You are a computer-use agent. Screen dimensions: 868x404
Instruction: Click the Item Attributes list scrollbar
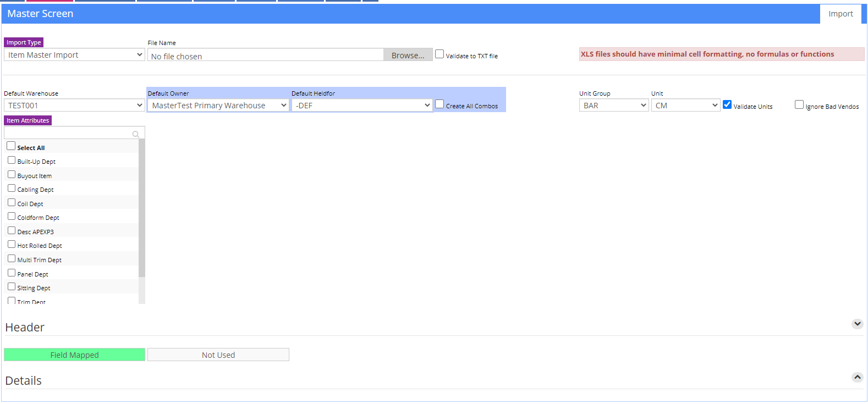point(142,208)
